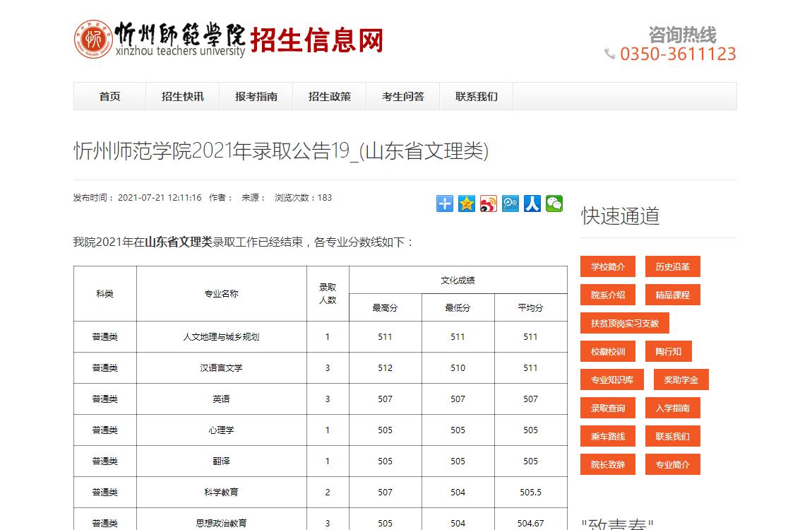Open the 招生政策 menu item
Screen dimensions: 812x530
330,96
